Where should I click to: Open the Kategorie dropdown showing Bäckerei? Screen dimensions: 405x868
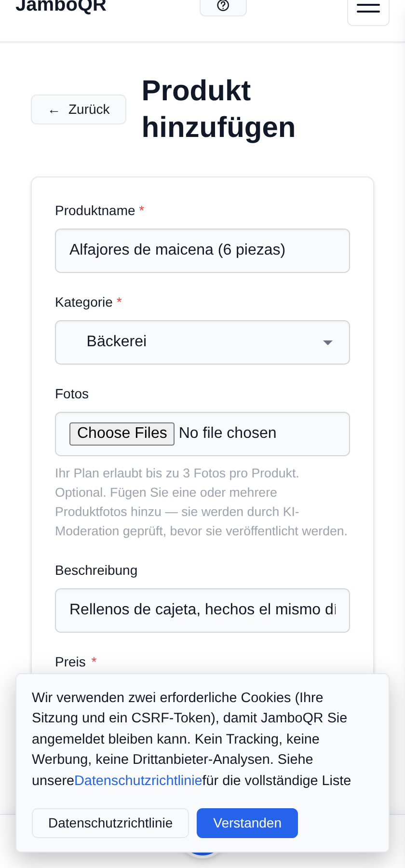pos(202,342)
